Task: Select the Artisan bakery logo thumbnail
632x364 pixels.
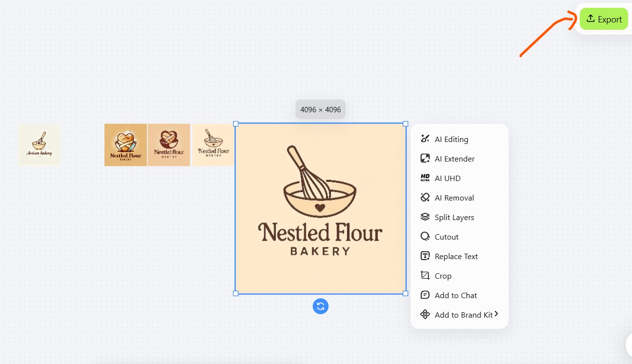Action: [39, 145]
